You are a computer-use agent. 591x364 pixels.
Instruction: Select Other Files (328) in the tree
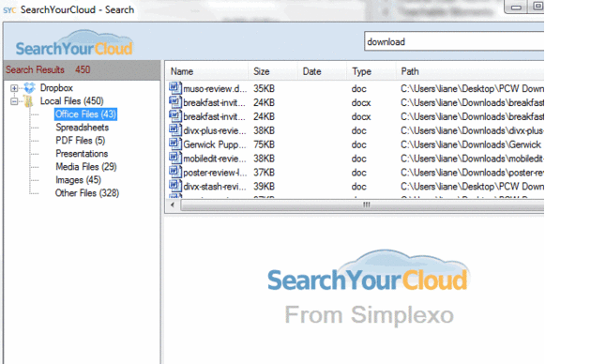87,193
